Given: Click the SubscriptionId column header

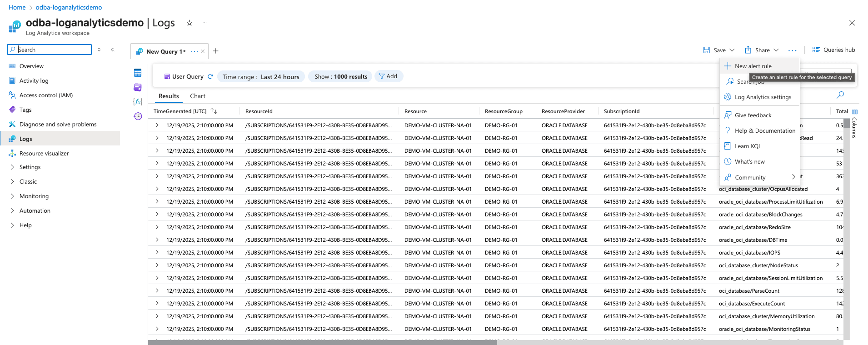Looking at the screenshot, I should pos(622,111).
